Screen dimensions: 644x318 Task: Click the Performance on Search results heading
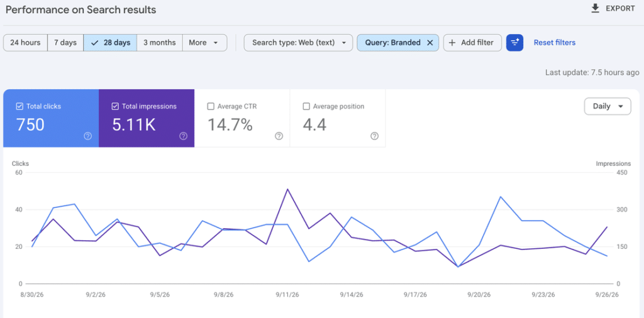pos(81,10)
